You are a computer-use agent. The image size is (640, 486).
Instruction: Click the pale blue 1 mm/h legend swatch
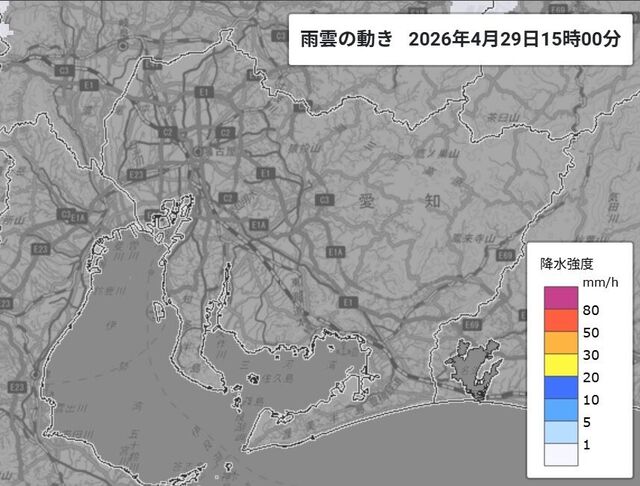point(561,432)
